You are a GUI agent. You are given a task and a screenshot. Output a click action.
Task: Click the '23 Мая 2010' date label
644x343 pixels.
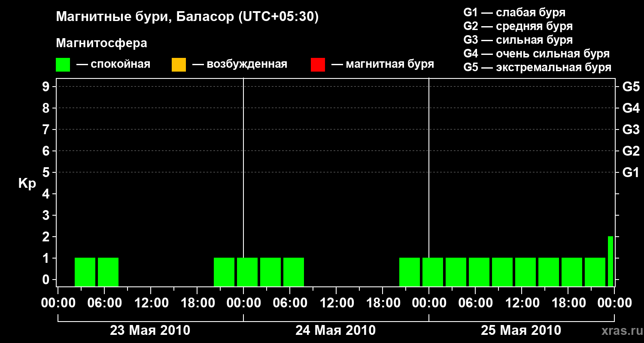point(150,330)
